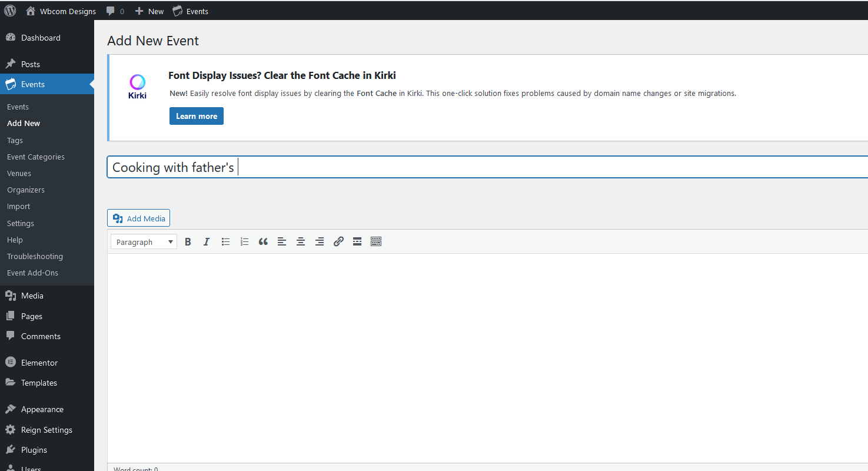This screenshot has height=471, width=868.
Task: Open Event Categories in sidebar
Action: 36,157
